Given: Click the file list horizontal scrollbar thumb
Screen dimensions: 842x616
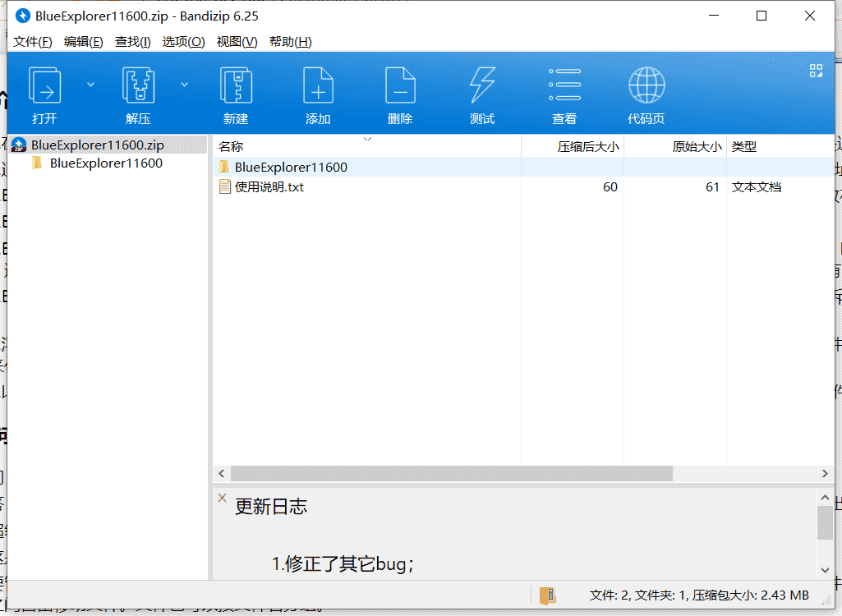Looking at the screenshot, I should (x=452, y=474).
